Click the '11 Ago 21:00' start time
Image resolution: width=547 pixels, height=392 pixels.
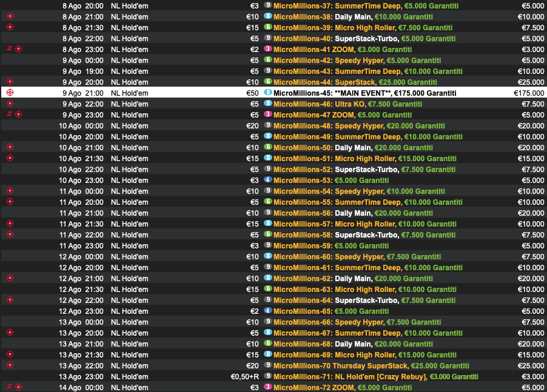tap(81, 213)
